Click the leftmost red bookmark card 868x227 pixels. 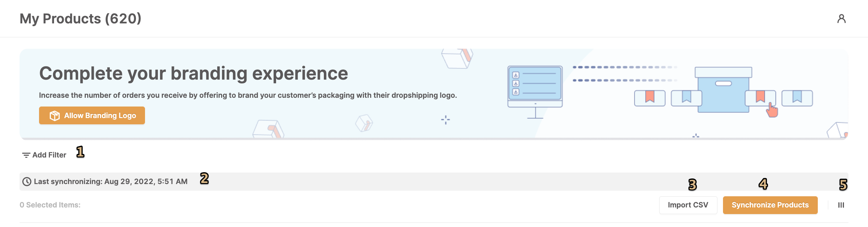pyautogui.click(x=649, y=98)
